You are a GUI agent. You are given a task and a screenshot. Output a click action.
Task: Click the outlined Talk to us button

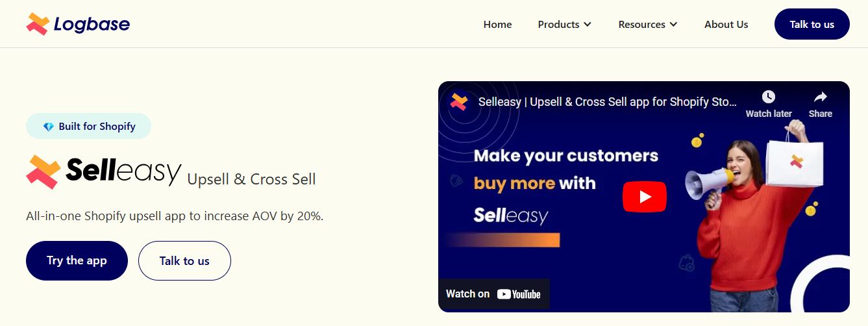[x=184, y=260]
